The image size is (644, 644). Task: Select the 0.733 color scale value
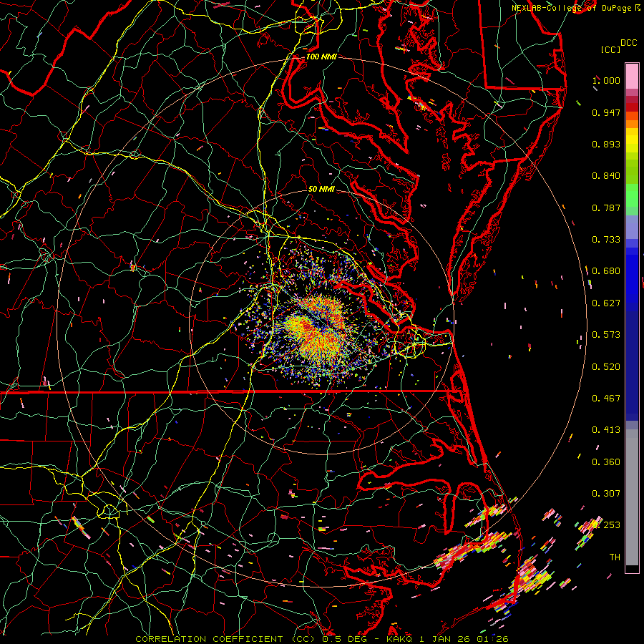coord(606,240)
